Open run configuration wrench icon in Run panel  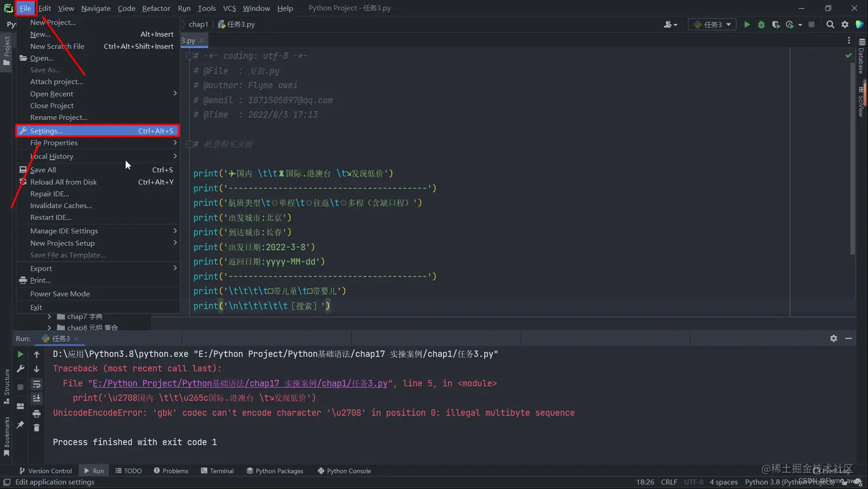20,369
